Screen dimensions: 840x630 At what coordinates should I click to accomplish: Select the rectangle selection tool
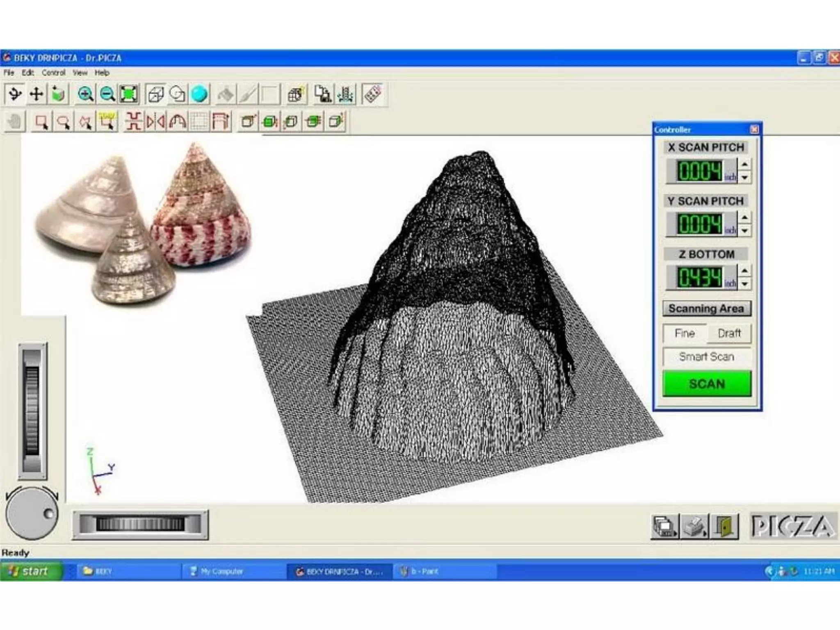[41, 122]
